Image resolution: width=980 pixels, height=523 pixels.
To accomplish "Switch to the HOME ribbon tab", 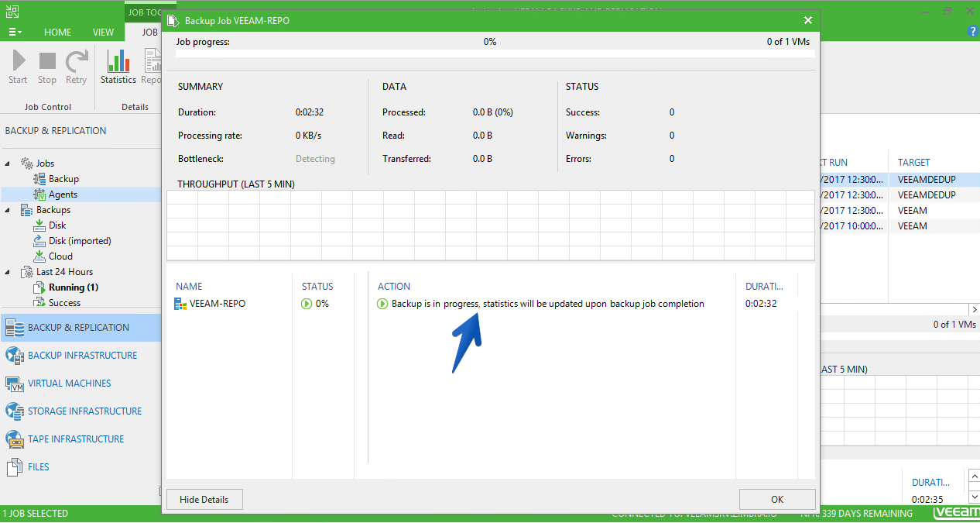I will 58,33.
